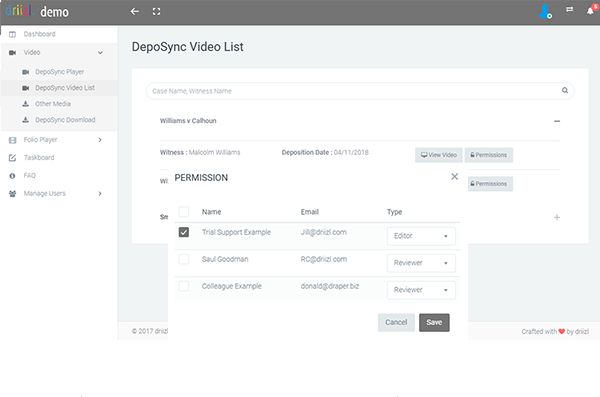600x397 pixels.
Task: Click the Email column header
Action: pyautogui.click(x=310, y=212)
